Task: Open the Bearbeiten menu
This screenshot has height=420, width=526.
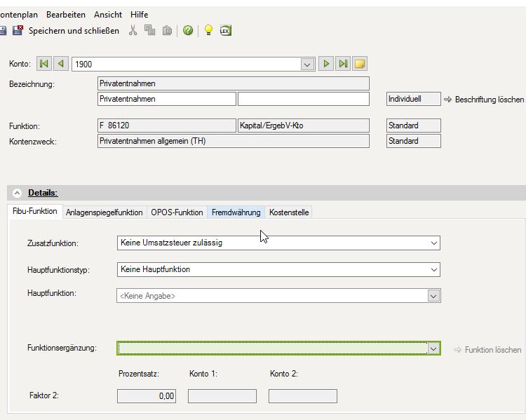Action: (66, 15)
